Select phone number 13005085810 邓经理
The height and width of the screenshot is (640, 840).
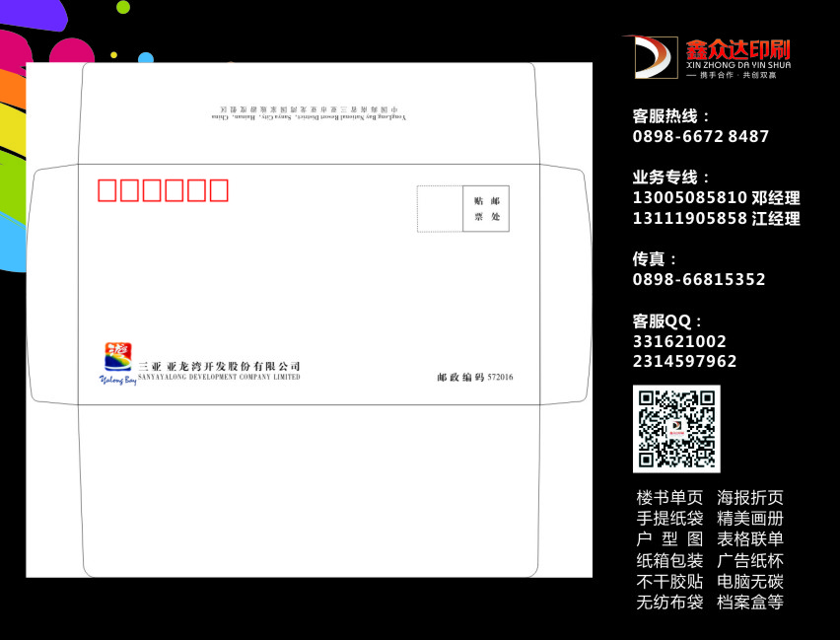point(716,198)
